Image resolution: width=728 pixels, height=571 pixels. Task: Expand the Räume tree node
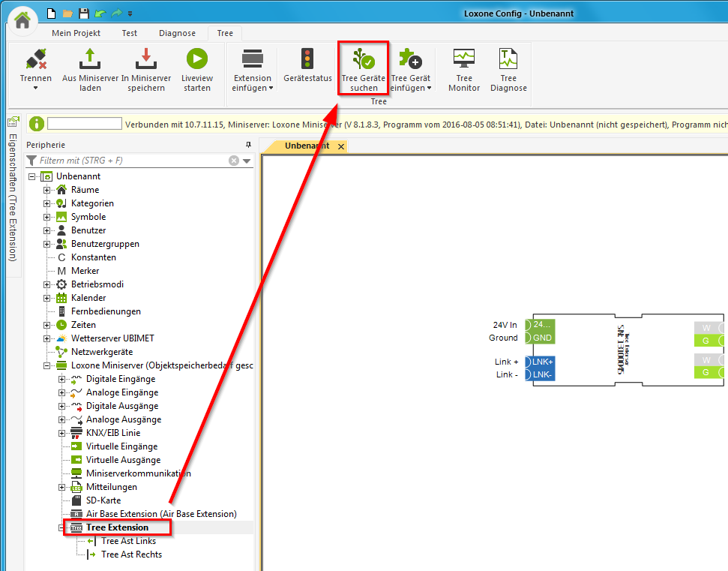[47, 190]
